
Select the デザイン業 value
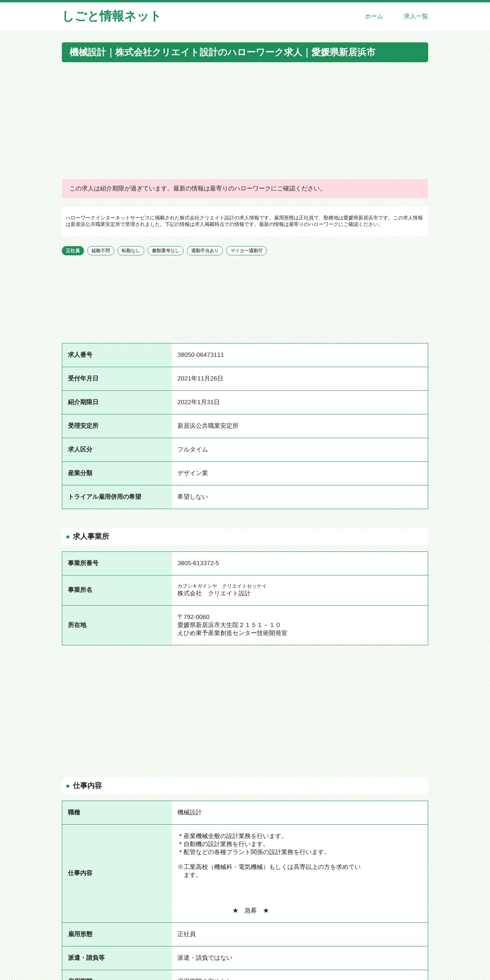193,473
